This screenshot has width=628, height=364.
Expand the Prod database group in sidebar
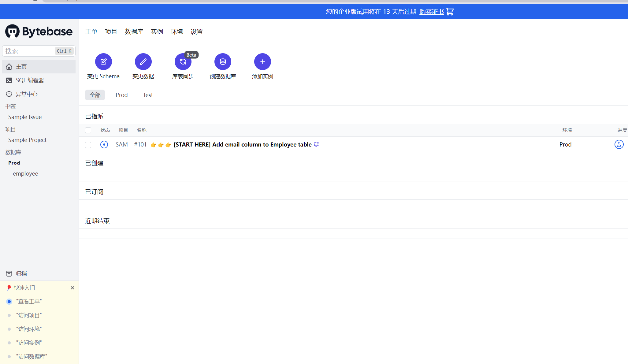coord(14,163)
